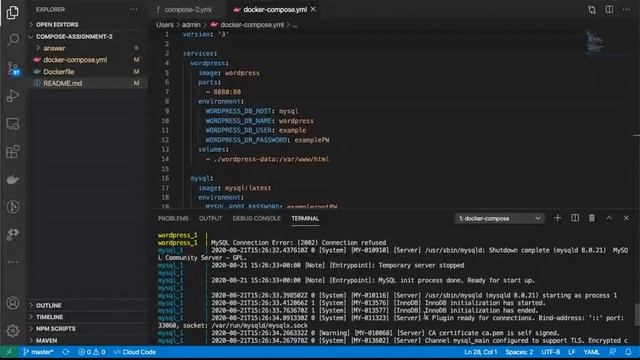Switch to the Problems panel tab
Viewport: 640px width, 360px height.
pyautogui.click(x=173, y=218)
